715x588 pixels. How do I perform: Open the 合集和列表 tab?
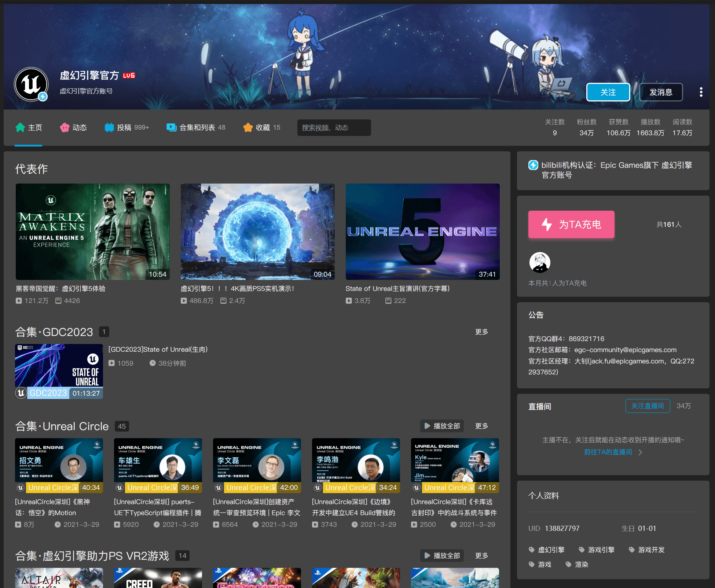(196, 127)
